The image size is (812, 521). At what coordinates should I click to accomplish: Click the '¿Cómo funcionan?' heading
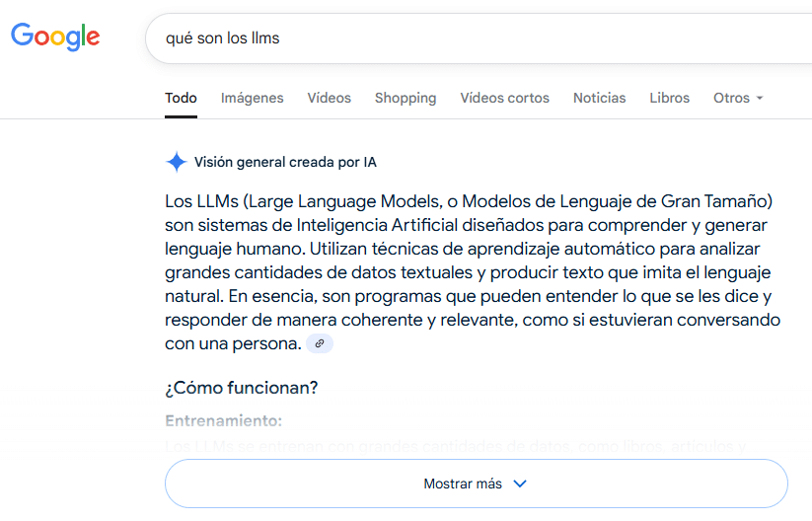point(242,388)
